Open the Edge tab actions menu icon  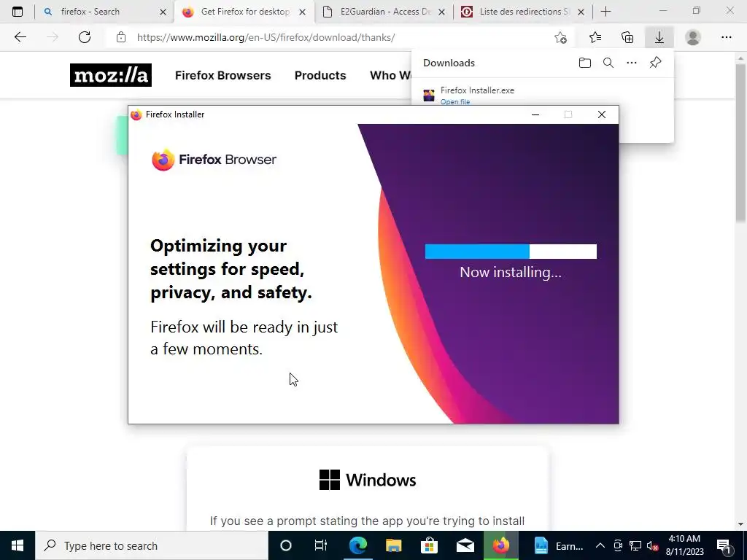pyautogui.click(x=18, y=12)
